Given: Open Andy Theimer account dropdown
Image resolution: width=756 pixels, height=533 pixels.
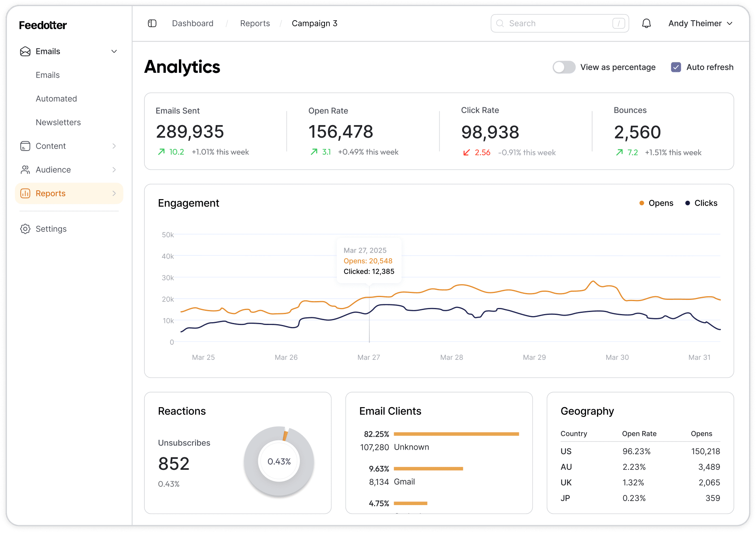Looking at the screenshot, I should pyautogui.click(x=700, y=23).
